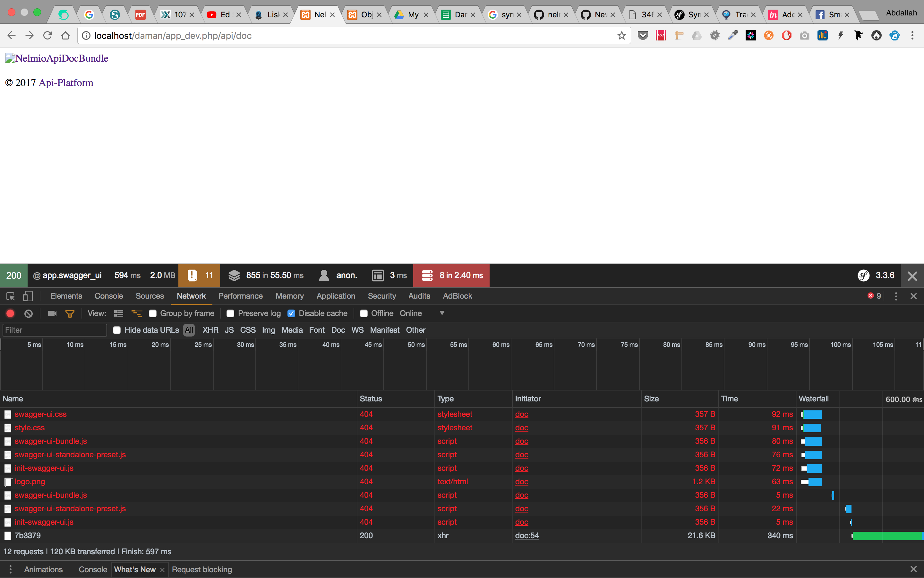
Task: Open the Twig 3 ms panel
Action: (x=389, y=275)
